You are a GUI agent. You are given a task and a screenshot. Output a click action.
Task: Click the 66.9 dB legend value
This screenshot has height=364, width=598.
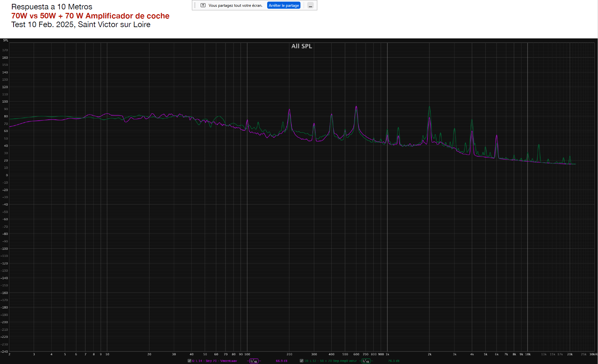[281, 361]
